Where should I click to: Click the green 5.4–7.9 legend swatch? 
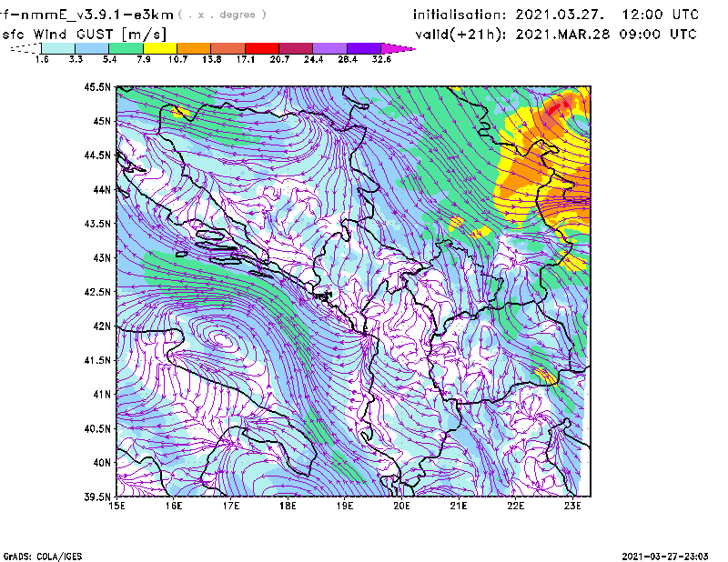coord(126,48)
